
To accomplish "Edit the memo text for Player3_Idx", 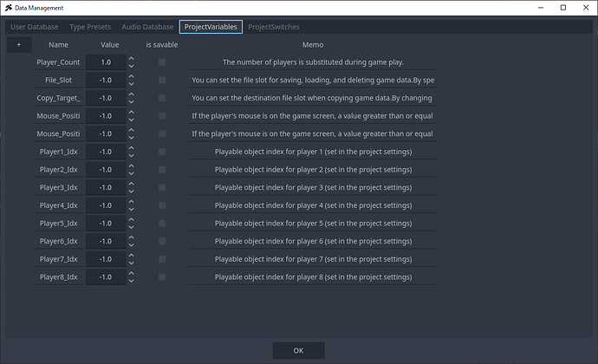I will [x=313, y=187].
